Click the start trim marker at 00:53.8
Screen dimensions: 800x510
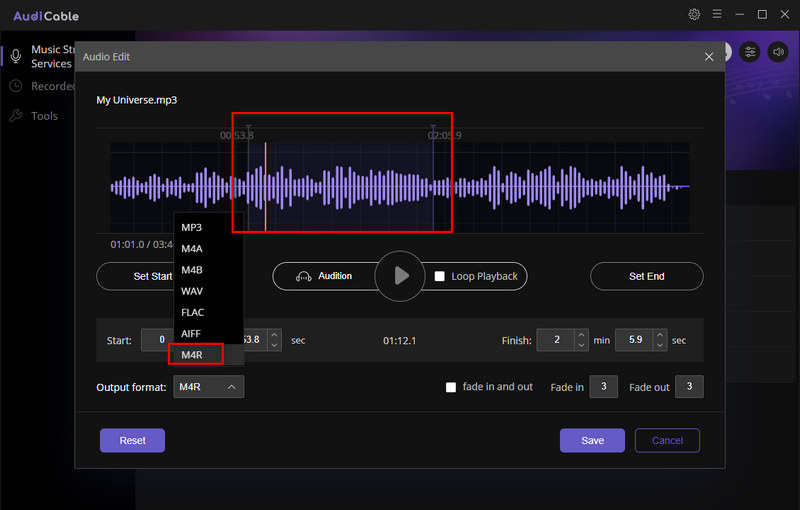[248, 128]
